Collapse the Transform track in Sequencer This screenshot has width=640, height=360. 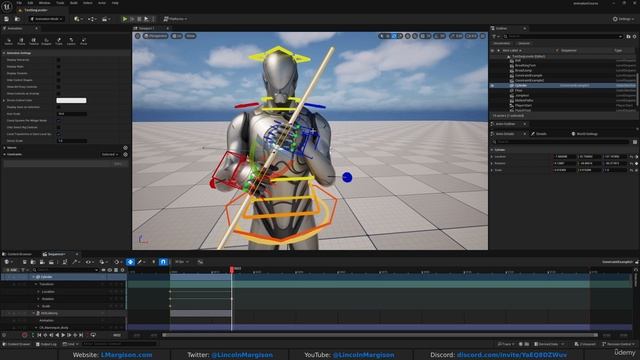(36, 284)
